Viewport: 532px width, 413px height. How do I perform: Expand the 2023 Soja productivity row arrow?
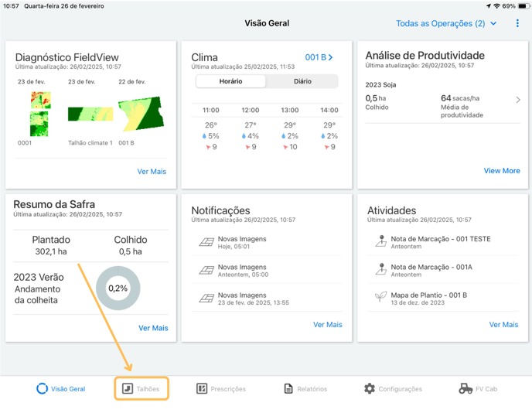pos(518,100)
